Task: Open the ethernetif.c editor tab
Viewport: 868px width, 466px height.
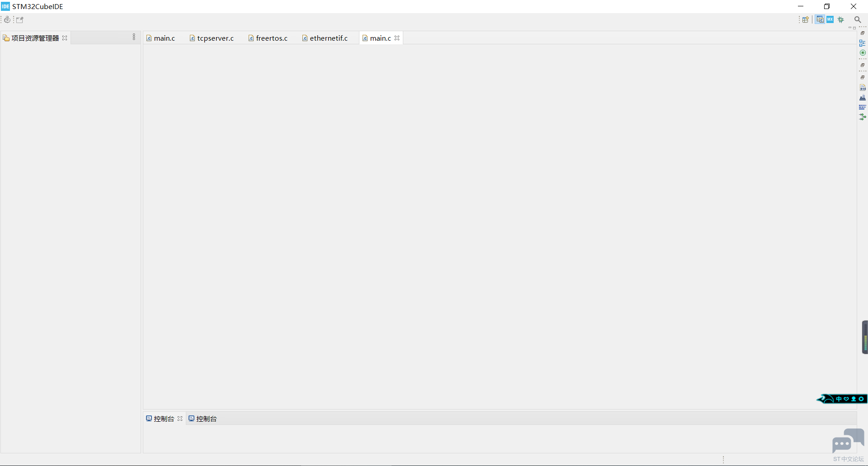Action: (x=328, y=38)
